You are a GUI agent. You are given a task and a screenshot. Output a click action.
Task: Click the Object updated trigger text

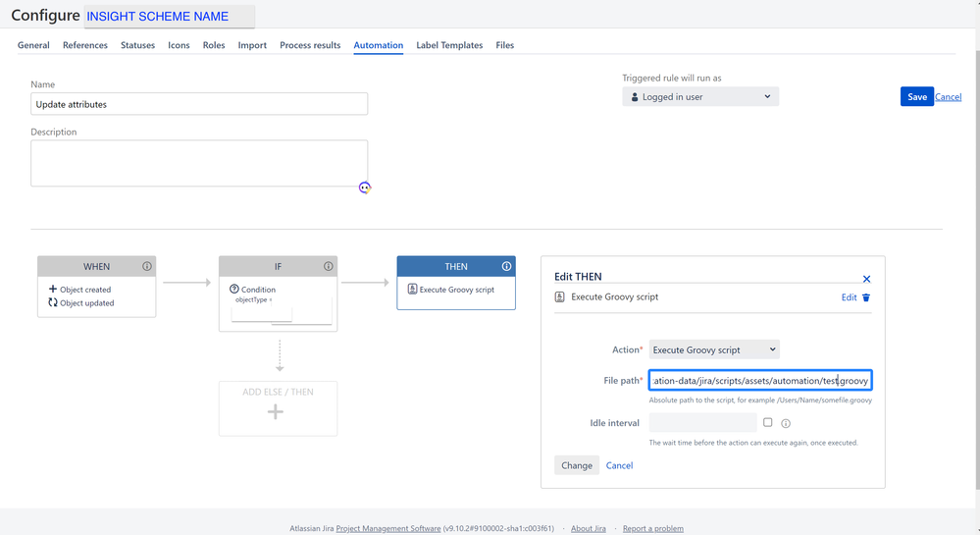point(87,303)
